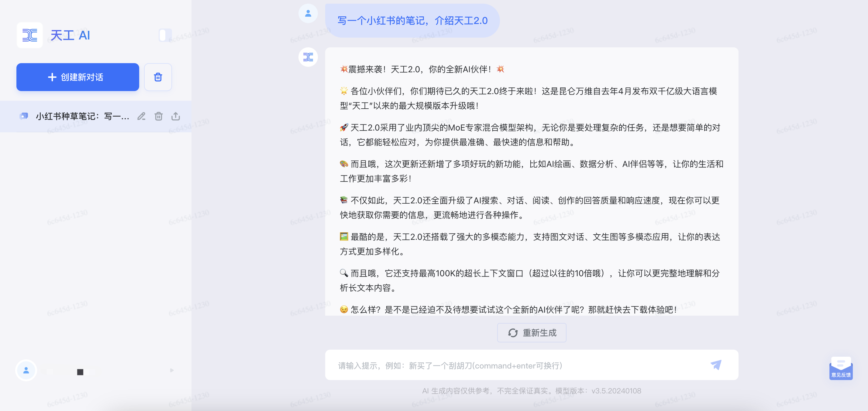
Task: Share the conversation using the export icon
Action: (x=176, y=117)
